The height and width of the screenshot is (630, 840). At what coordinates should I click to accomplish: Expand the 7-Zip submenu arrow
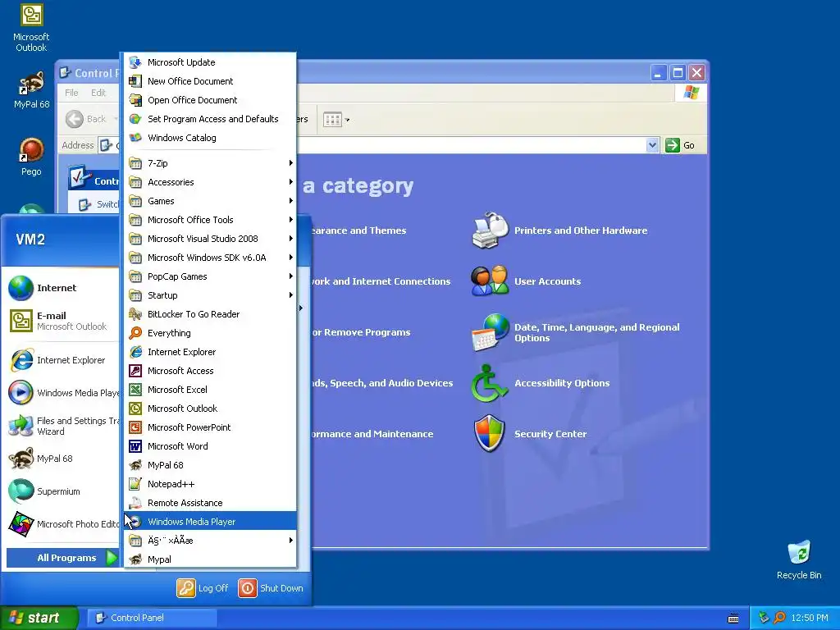(291, 163)
